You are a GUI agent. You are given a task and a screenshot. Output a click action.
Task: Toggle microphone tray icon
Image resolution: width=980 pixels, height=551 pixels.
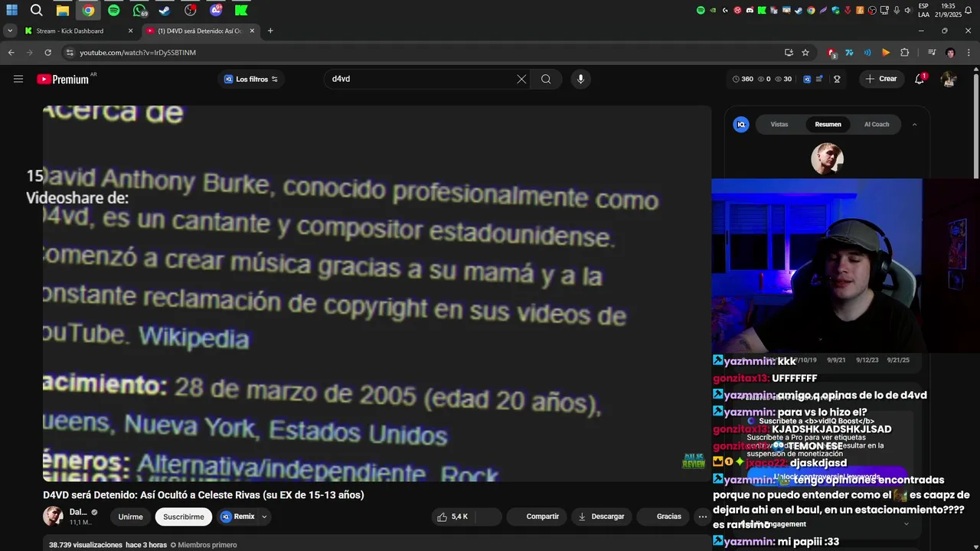(897, 11)
